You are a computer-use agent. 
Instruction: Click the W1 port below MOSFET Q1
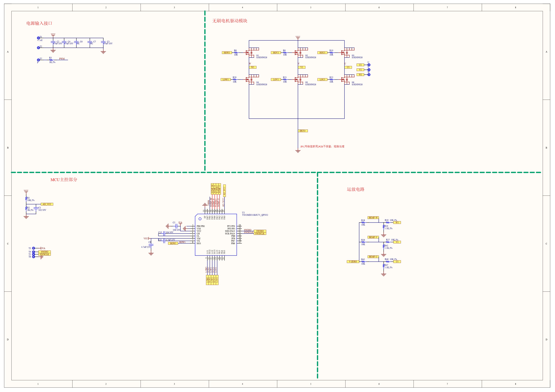(x=253, y=67)
